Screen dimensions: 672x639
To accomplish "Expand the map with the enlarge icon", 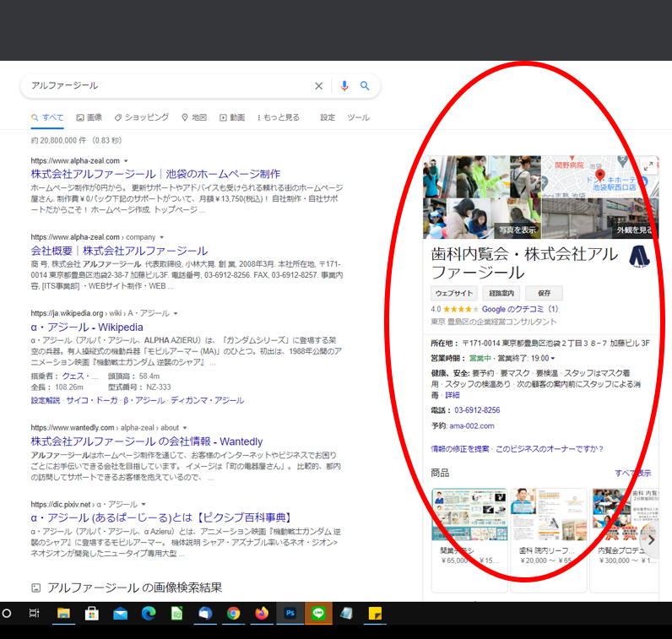I will pos(648,165).
